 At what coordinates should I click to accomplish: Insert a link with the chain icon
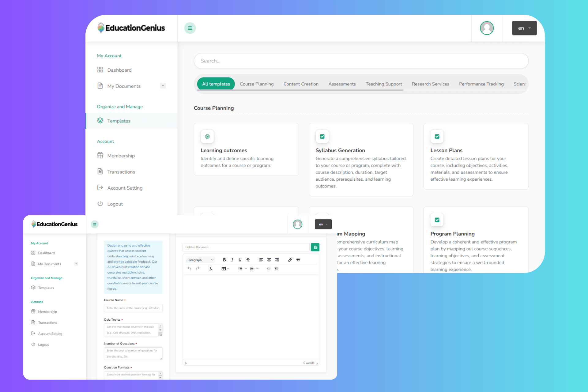(290, 260)
